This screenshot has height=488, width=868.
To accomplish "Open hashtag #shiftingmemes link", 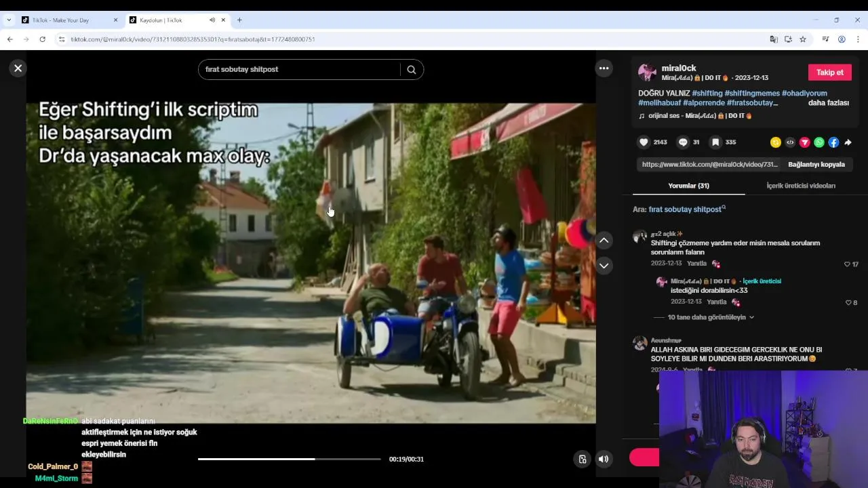I will coord(752,93).
